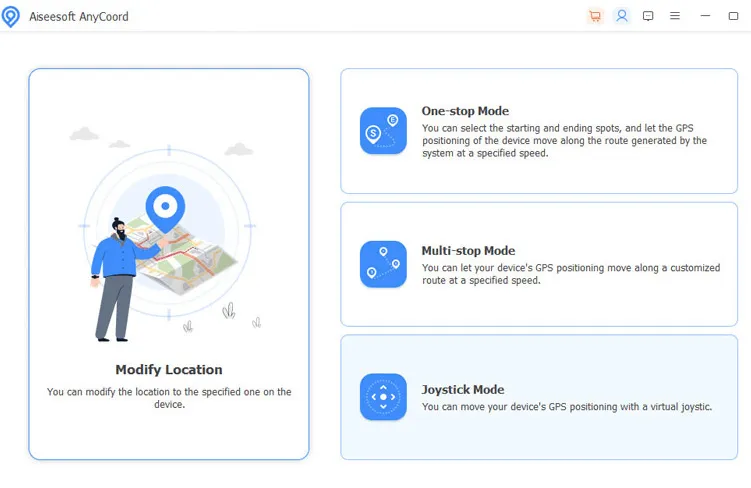Choose the Modify Location heading
The width and height of the screenshot is (751, 488).
tap(169, 370)
